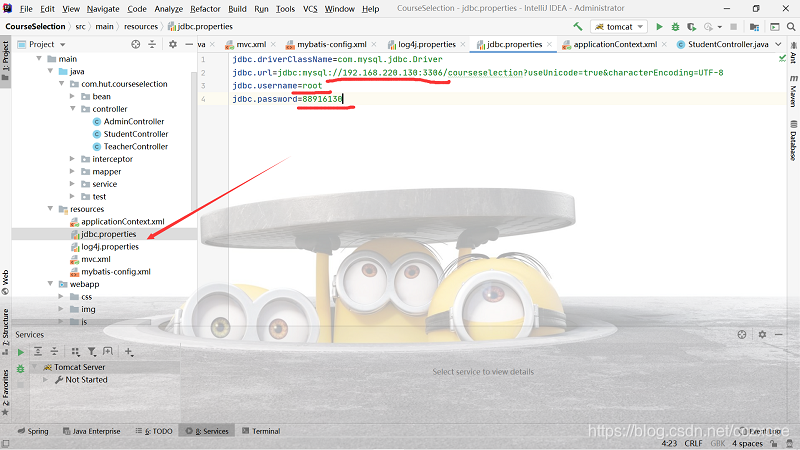Show hidden editor tabs dropdown arrow
Viewport: 800px width, 450px height.
point(778,44)
